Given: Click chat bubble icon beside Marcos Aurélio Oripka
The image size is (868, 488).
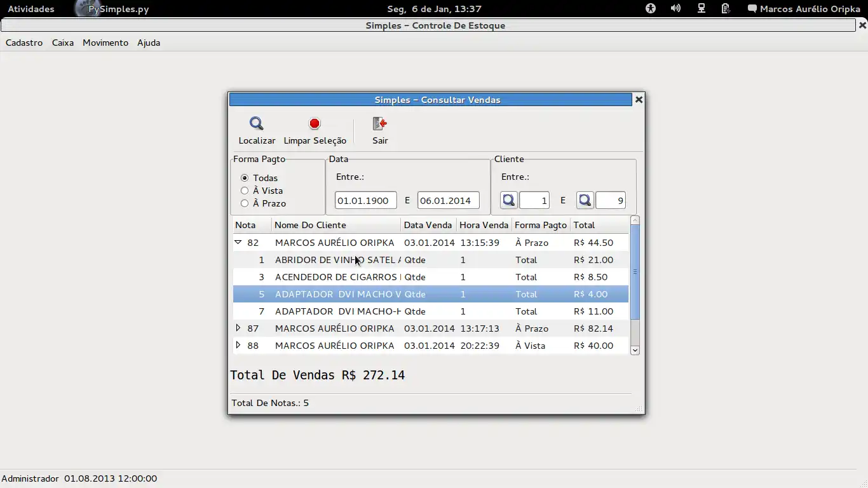Looking at the screenshot, I should [752, 9].
